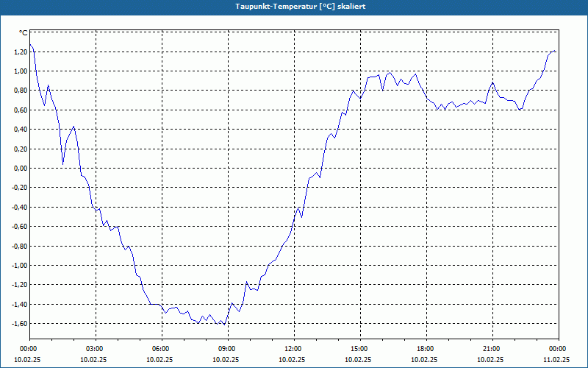Click the -1,20 y-axis value
This screenshot has height=368, width=588.
click(20, 285)
